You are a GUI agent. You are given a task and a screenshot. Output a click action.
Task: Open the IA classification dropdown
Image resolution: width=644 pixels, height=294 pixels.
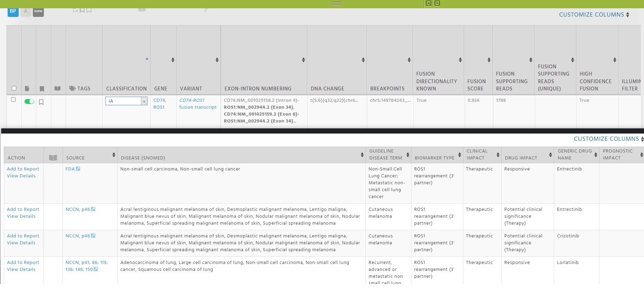126,101
